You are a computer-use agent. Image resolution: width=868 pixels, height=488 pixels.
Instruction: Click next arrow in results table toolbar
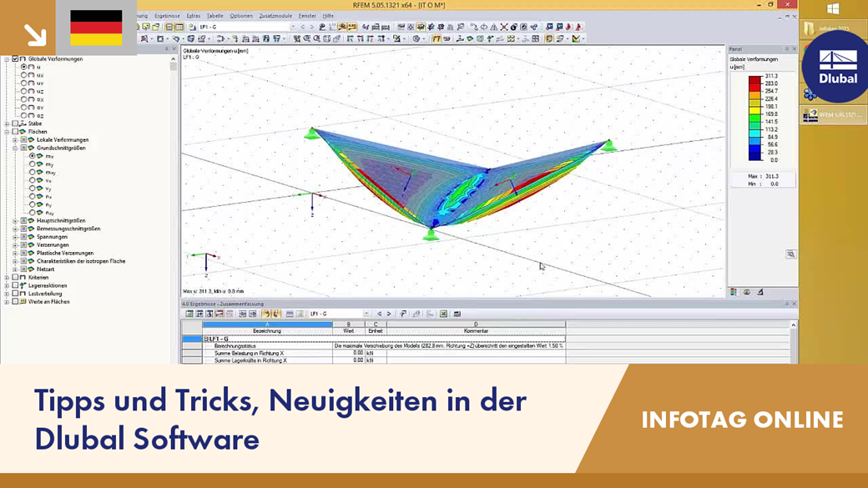[389, 314]
